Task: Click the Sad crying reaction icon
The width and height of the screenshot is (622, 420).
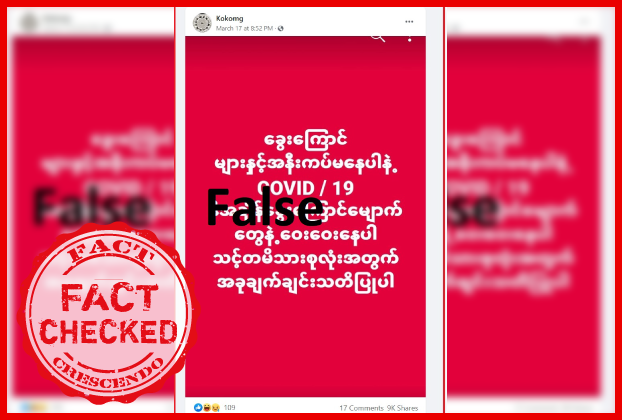Action: (215, 407)
